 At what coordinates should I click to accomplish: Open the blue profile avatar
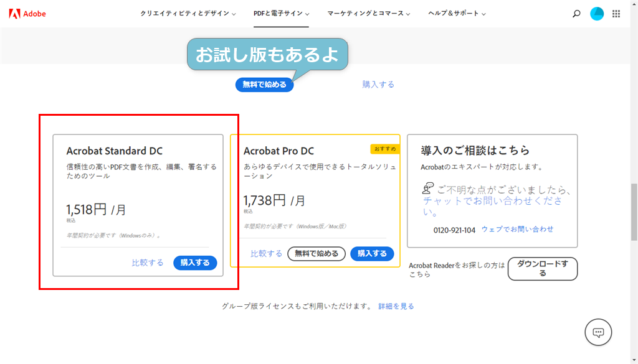coord(597,14)
